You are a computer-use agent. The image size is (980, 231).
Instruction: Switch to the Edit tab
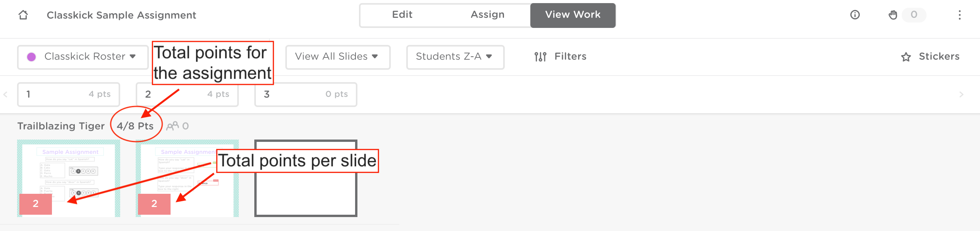402,15
